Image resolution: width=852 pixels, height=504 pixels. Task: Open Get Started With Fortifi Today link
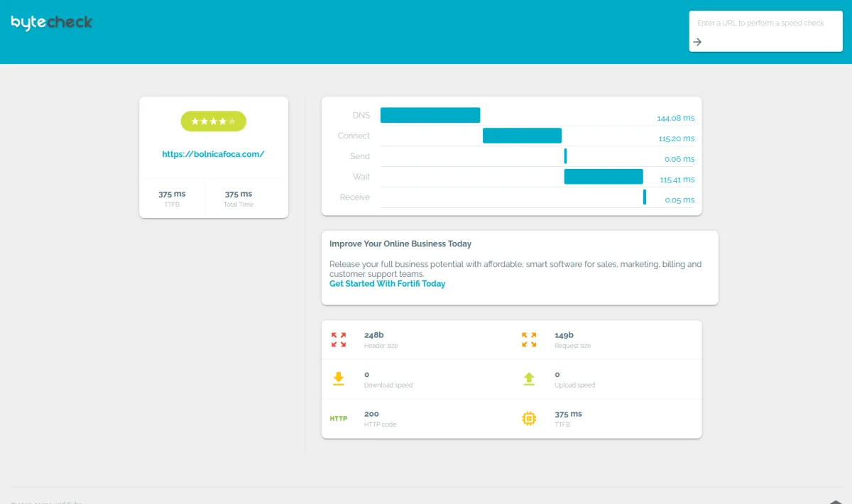pyautogui.click(x=387, y=283)
